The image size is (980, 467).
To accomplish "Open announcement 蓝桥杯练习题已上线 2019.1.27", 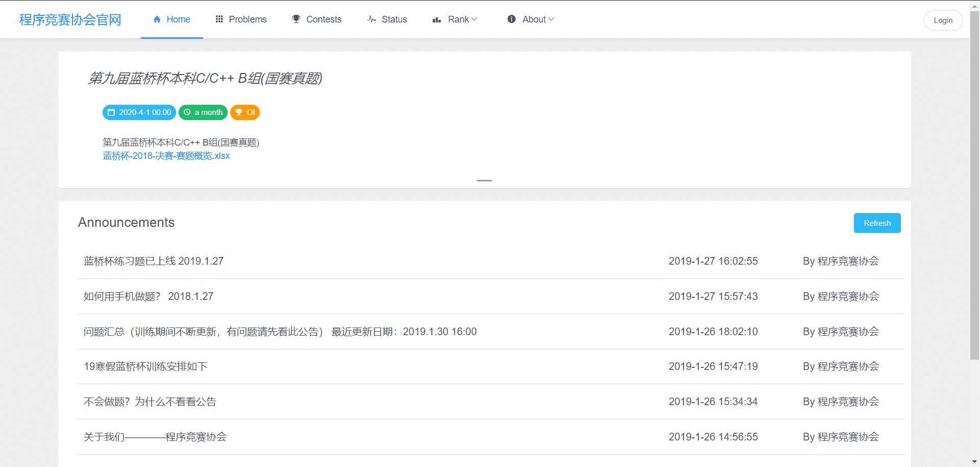I will (154, 261).
